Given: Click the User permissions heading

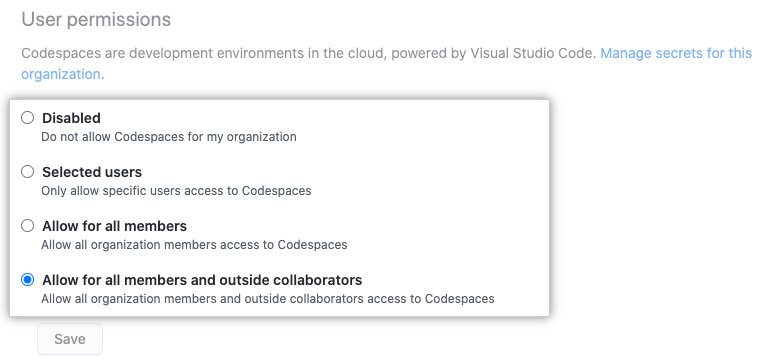Looking at the screenshot, I should 96,20.
